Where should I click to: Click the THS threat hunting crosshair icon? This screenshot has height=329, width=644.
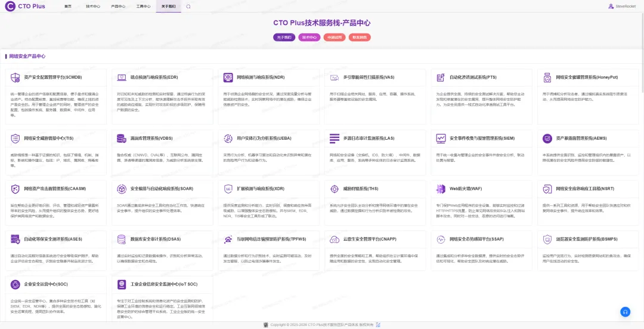pyautogui.click(x=335, y=189)
